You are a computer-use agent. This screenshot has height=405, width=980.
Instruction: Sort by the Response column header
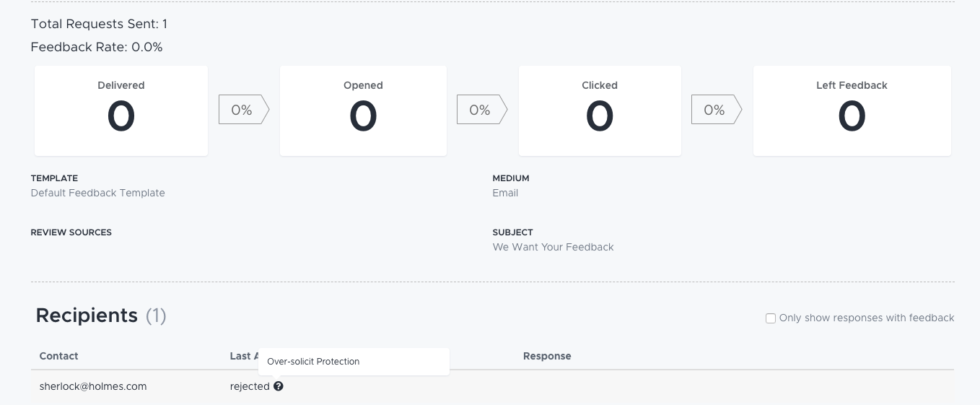pos(547,356)
